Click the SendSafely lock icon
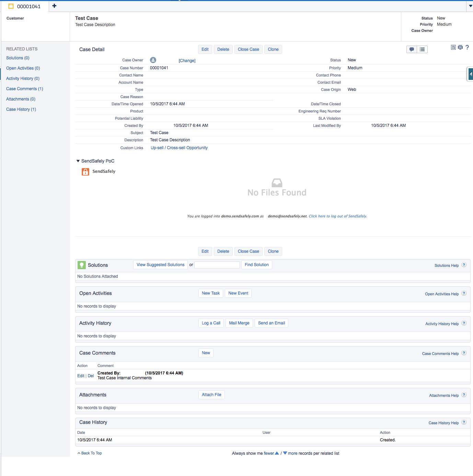Viewport: 473px width, 476px height. pyautogui.click(x=85, y=171)
